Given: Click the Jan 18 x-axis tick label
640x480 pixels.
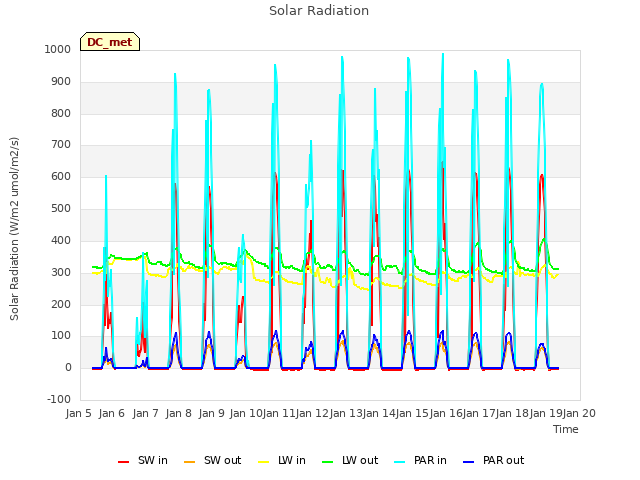Looking at the screenshot, I should point(513,413).
